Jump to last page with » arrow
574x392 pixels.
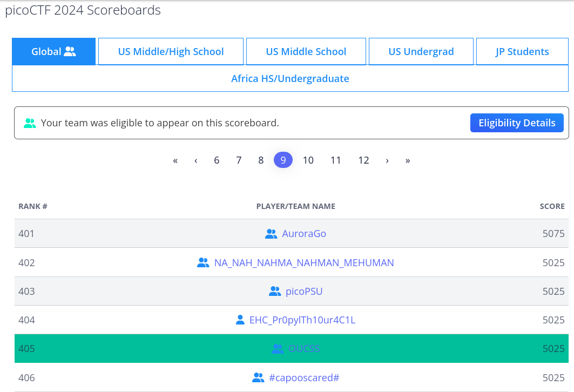tap(408, 160)
